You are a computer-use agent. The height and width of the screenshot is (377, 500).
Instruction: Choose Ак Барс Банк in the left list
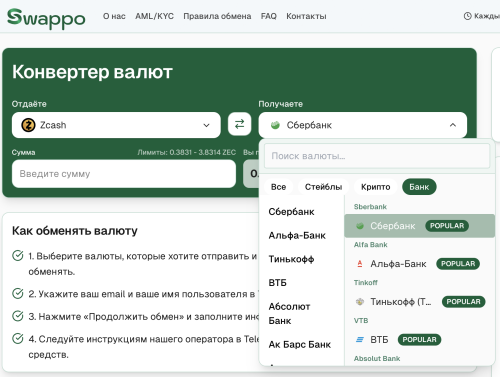tap(300, 344)
